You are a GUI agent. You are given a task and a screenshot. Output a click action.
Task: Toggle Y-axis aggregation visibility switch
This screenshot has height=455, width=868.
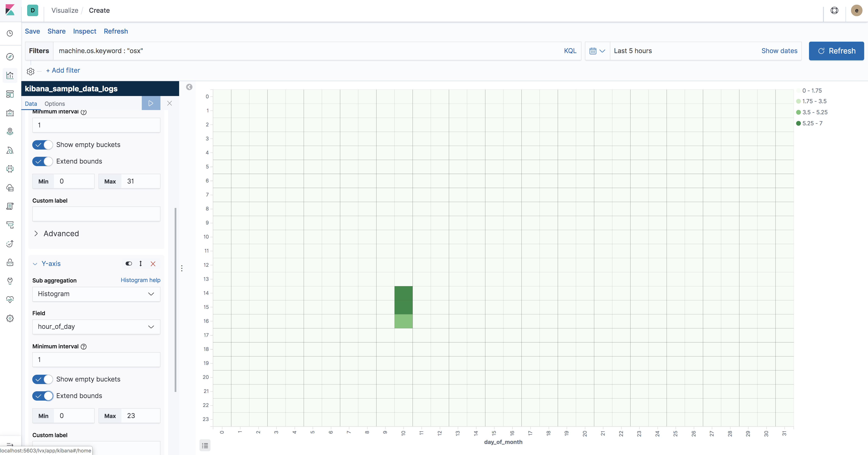[128, 263]
